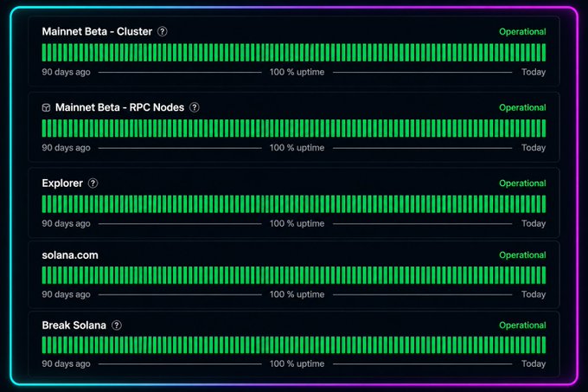Click Operational status for Mainnet Beta - RPC Nodes
The width and height of the screenshot is (588, 392).
pyautogui.click(x=522, y=107)
